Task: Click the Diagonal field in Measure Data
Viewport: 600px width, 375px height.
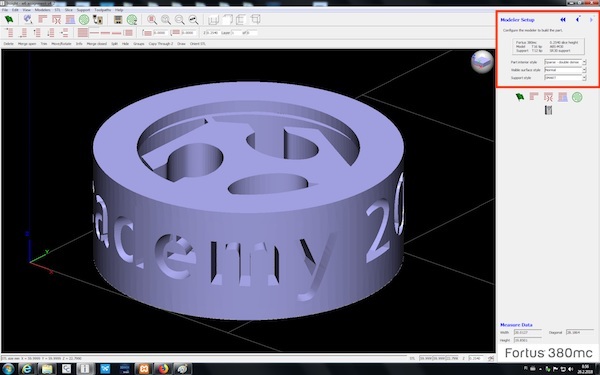Action: tap(580, 333)
